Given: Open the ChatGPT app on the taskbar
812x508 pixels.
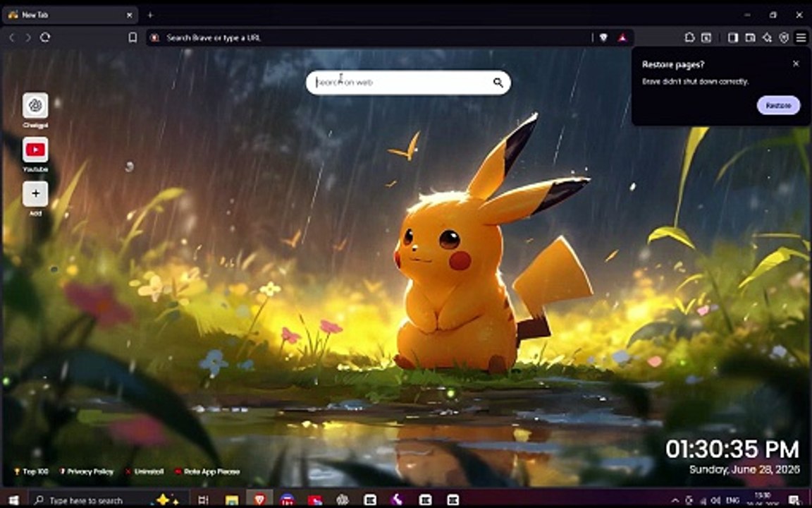Looking at the screenshot, I should (343, 500).
